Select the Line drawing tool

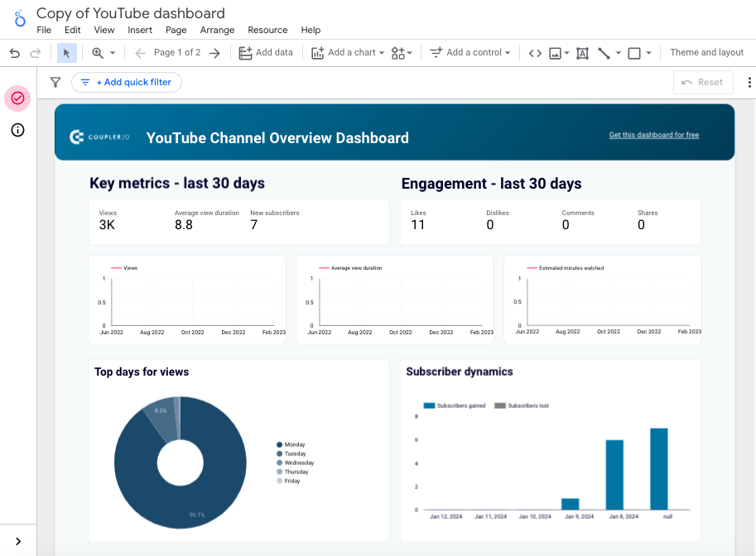[x=604, y=52]
